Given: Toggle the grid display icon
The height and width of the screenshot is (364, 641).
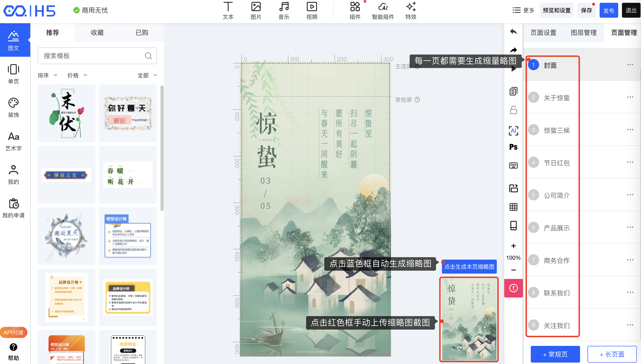Looking at the screenshot, I should point(514,207).
